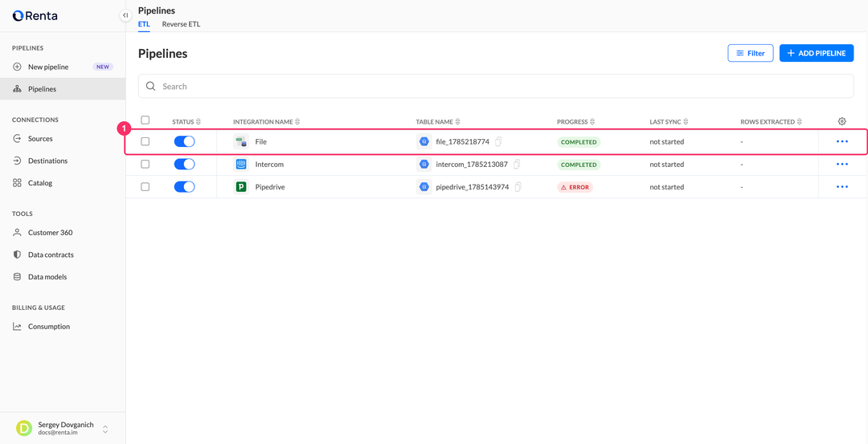Viewport: 868px width, 444px height.
Task: Copy the intercom_1785213087 table name
Action: pyautogui.click(x=517, y=165)
